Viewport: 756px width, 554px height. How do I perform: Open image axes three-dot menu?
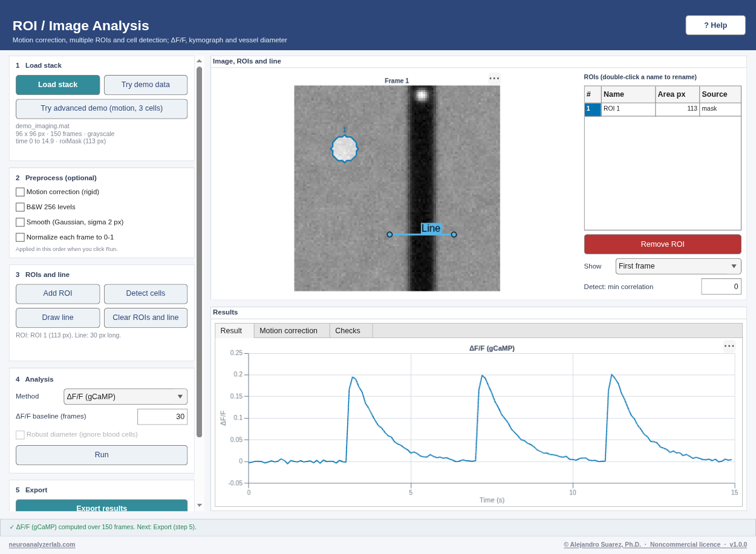coord(494,78)
